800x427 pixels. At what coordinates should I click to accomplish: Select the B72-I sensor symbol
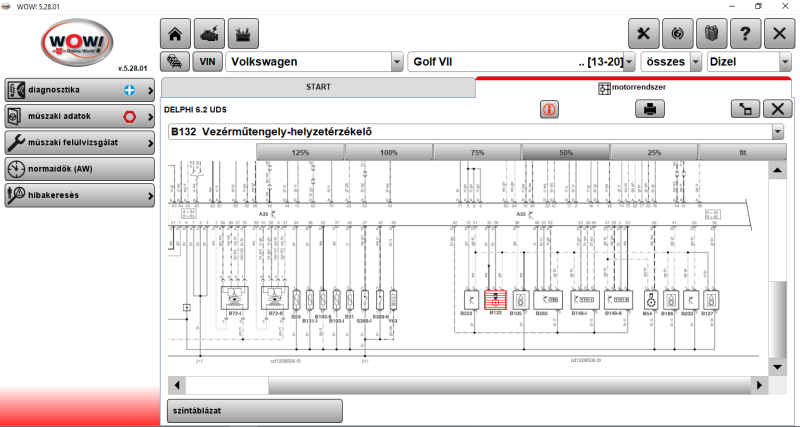[234, 298]
